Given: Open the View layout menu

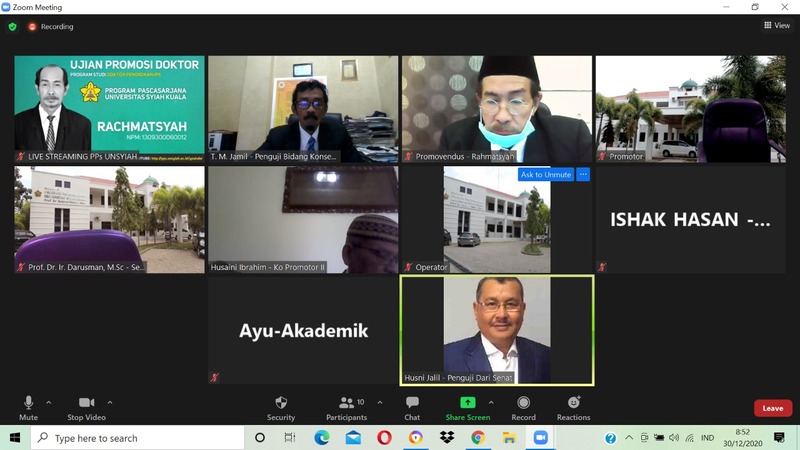Looking at the screenshot, I should point(777,26).
